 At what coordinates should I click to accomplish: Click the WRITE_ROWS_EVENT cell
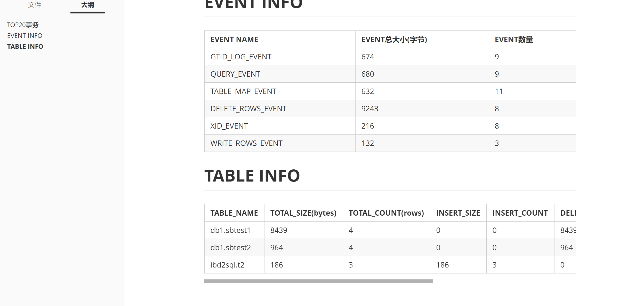click(x=246, y=143)
